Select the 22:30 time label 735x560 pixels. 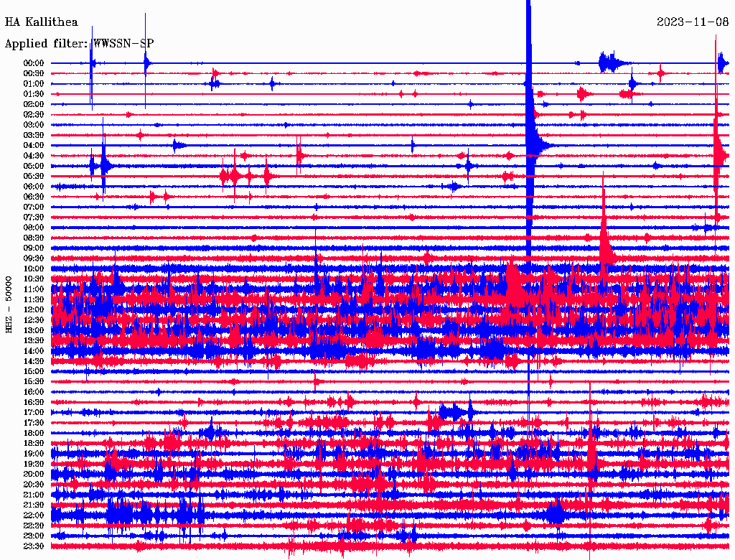pos(34,526)
